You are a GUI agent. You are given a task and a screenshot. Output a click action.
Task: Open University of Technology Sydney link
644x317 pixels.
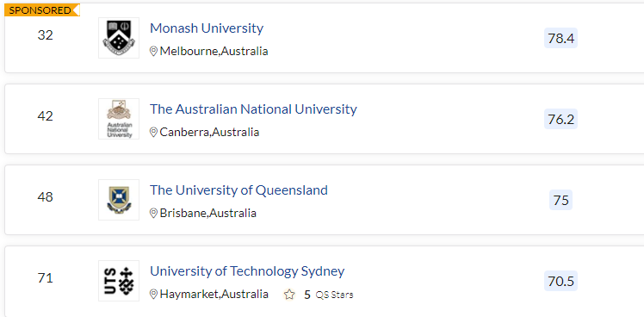(247, 271)
